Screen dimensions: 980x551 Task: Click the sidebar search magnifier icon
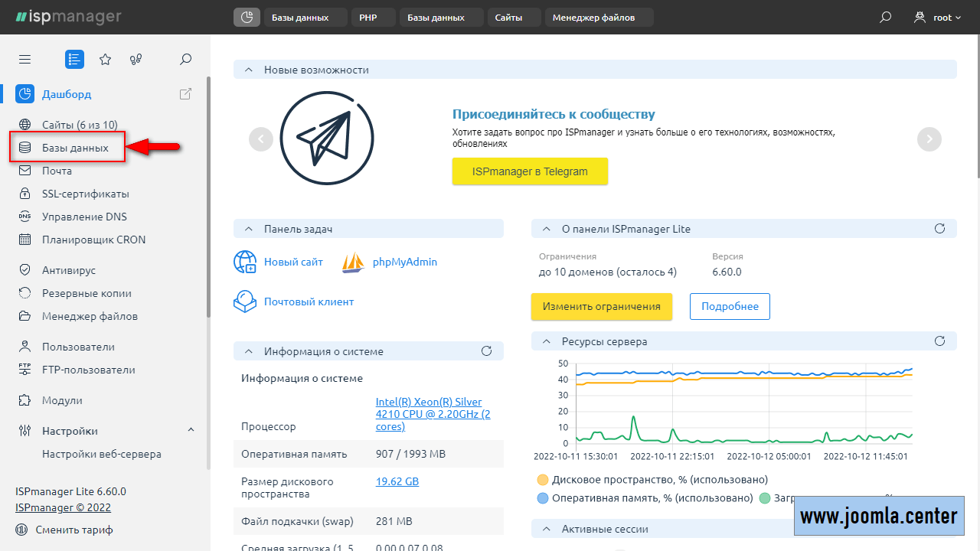[x=185, y=60]
